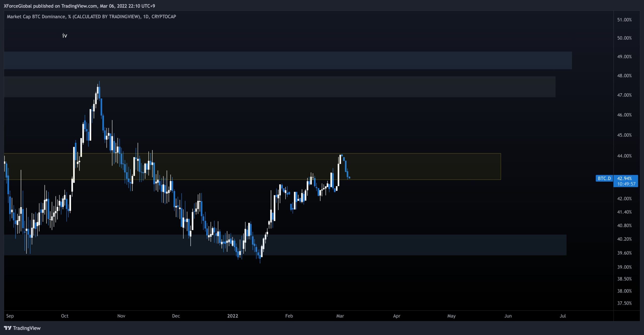Click the 37.50% price scale label
The width and height of the screenshot is (644, 335).
click(x=624, y=303)
